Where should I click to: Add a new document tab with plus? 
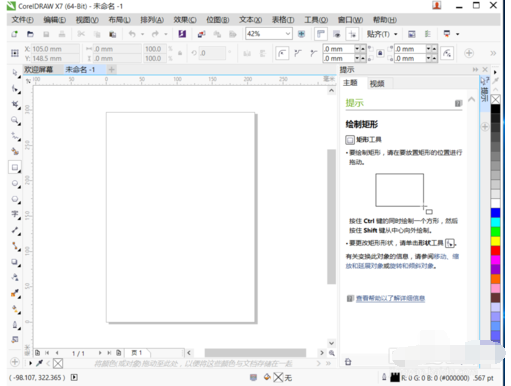click(112, 69)
